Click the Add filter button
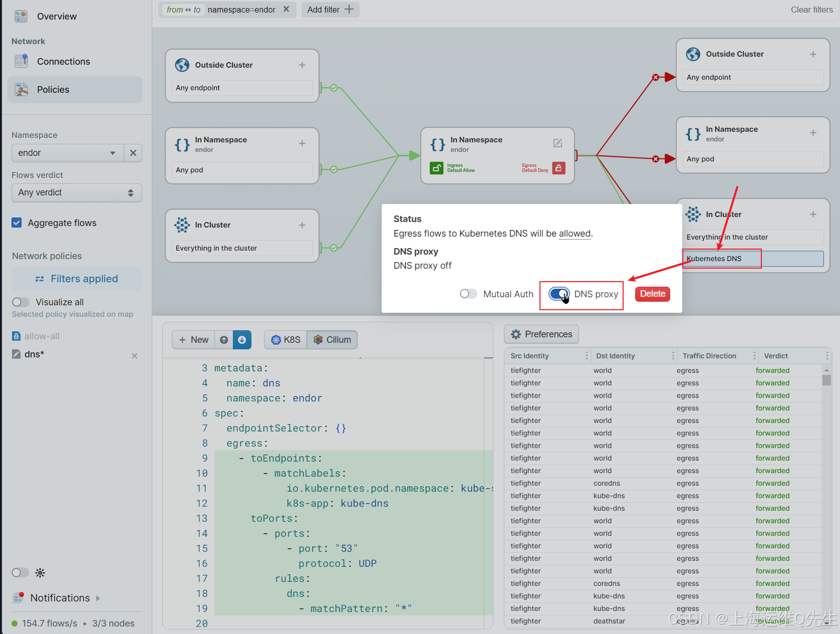Screen dimensions: 840x634 click(330, 10)
